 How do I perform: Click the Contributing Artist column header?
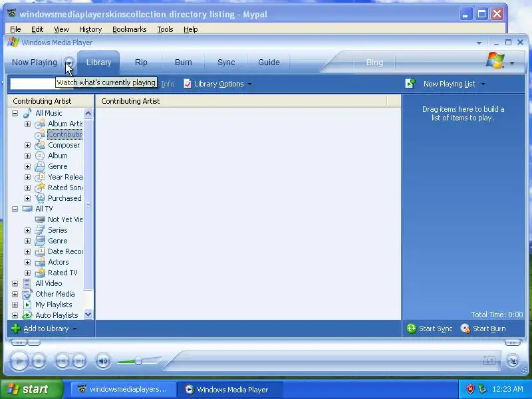tap(241, 101)
